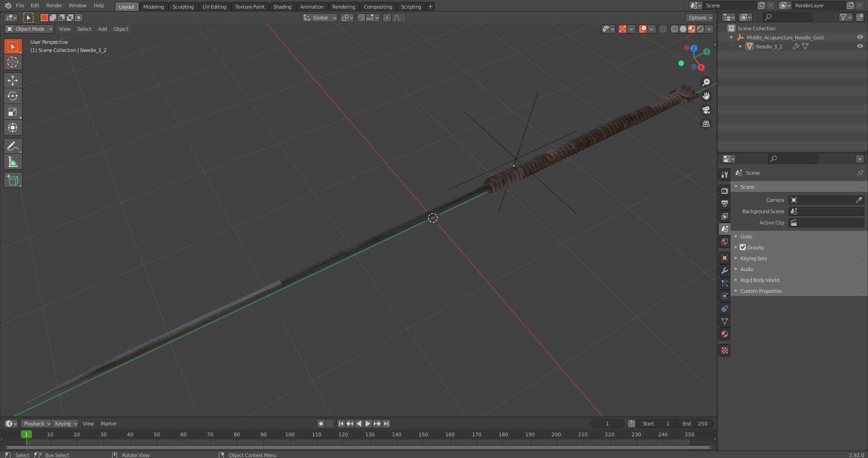Switch orthographic/perspective grid icon

[706, 124]
